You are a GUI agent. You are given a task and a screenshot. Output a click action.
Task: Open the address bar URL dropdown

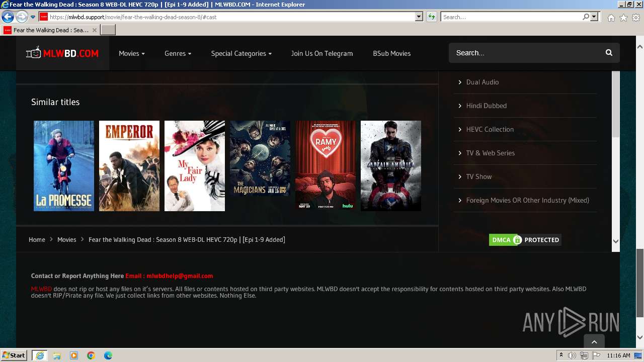tap(419, 17)
